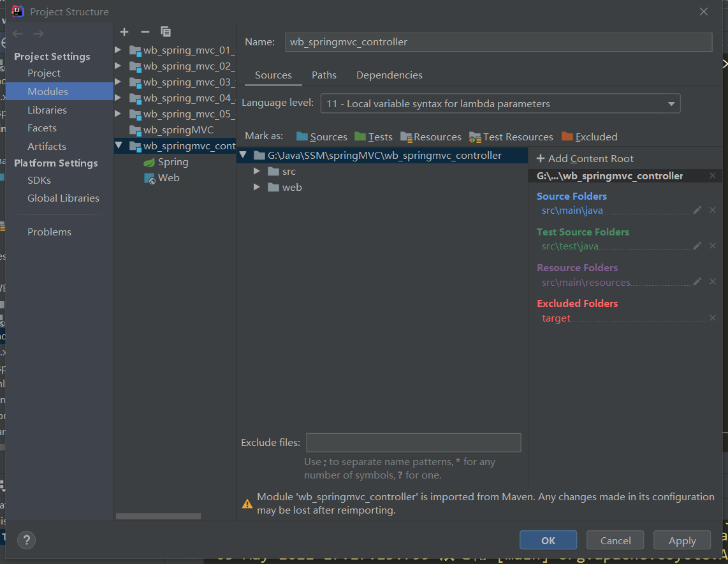Add a new module using the plus icon
Viewport: 728px width, 564px height.
coord(124,32)
